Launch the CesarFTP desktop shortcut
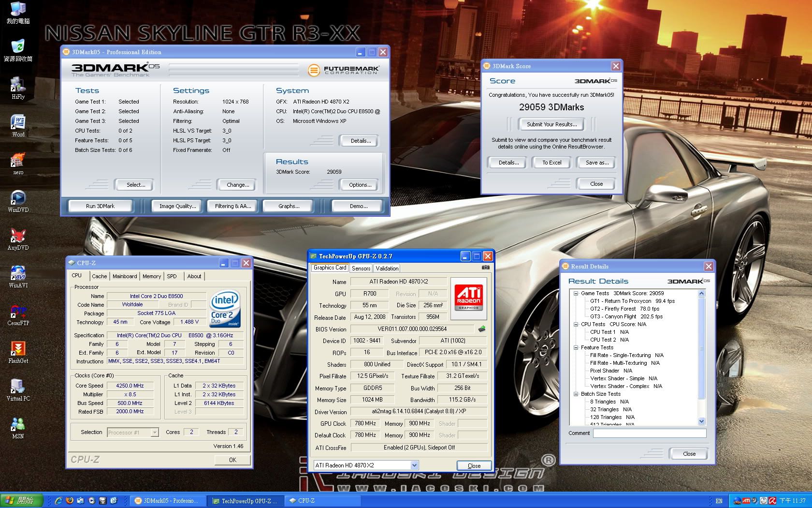The height and width of the screenshot is (508, 812). [18, 315]
